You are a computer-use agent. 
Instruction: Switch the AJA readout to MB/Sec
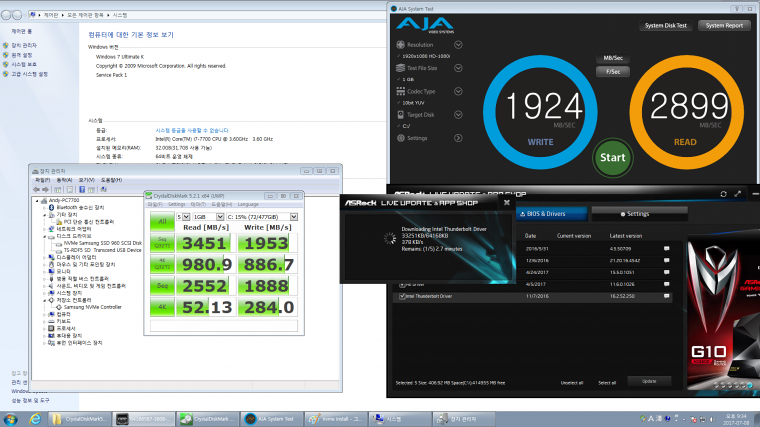click(x=613, y=58)
